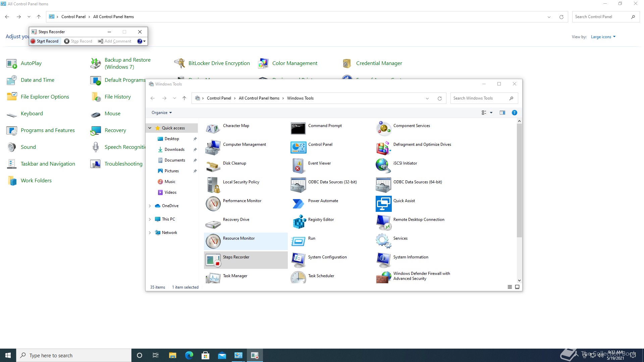Select Steps Recorder icon in Windows Tools
This screenshot has width=644, height=362.
coord(213,260)
